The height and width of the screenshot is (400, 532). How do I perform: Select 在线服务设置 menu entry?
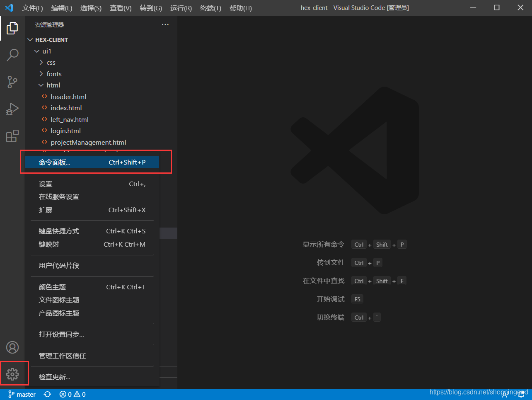pos(92,197)
